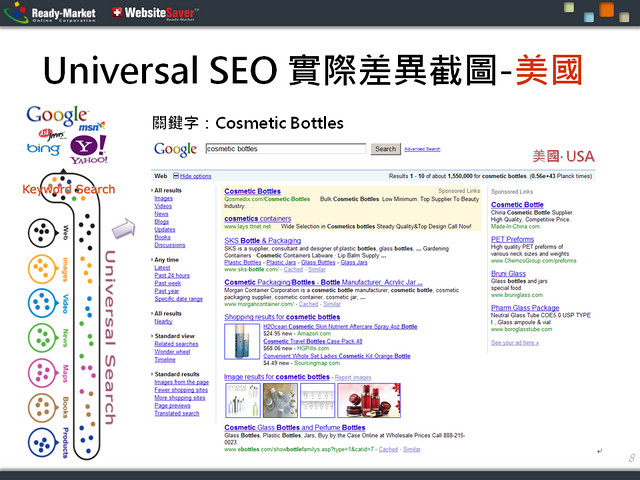Click Page previews option

click(172, 406)
